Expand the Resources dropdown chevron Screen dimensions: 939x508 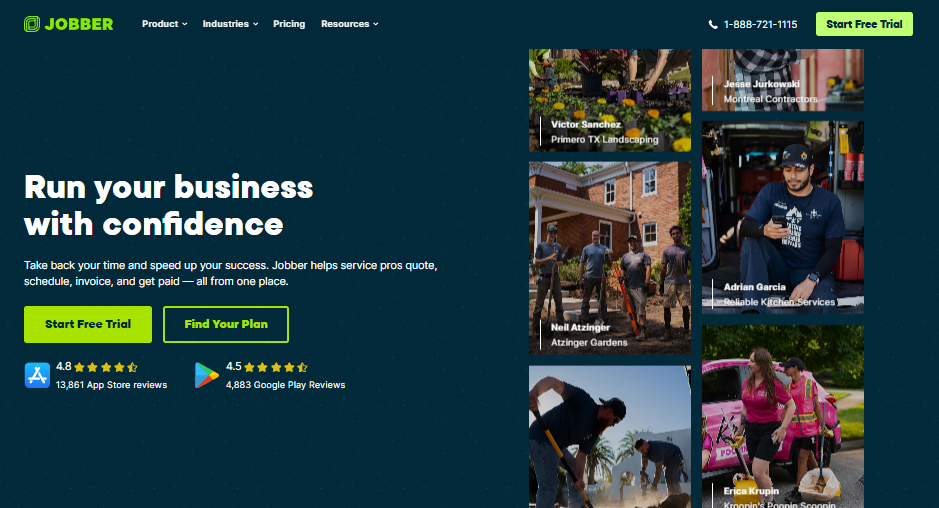pyautogui.click(x=375, y=24)
